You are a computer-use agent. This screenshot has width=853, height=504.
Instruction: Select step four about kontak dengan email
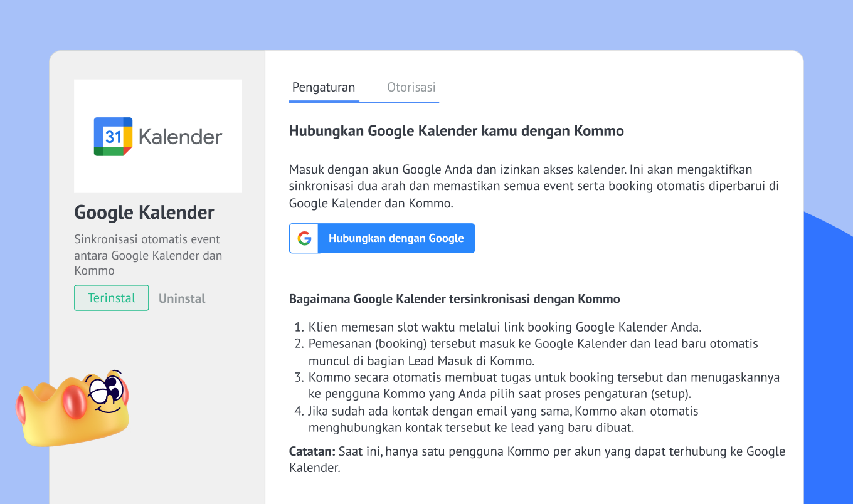503,419
